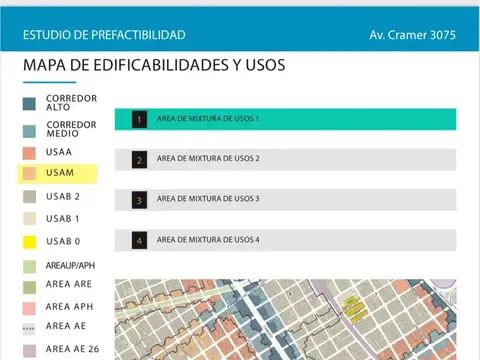Click the 'AREAUP/APH' legend label
Image resolution: width=480 pixels, height=360 pixels.
(x=70, y=266)
